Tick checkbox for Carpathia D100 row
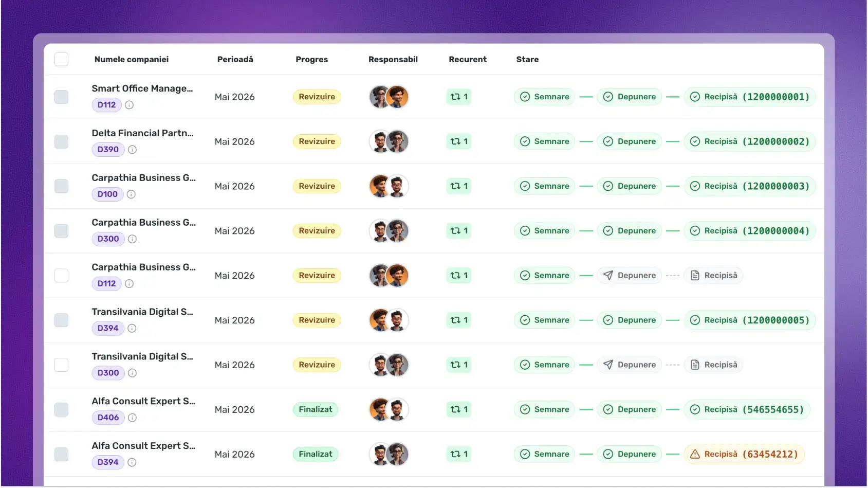Image resolution: width=868 pixels, height=488 pixels. coord(61,186)
